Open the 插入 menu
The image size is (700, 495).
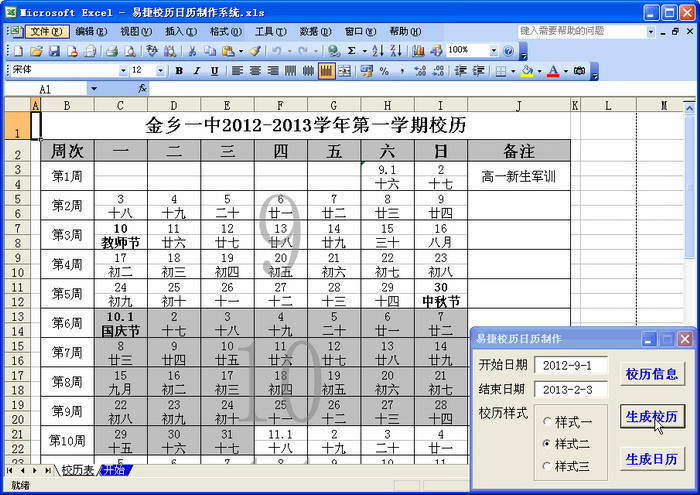(x=181, y=32)
